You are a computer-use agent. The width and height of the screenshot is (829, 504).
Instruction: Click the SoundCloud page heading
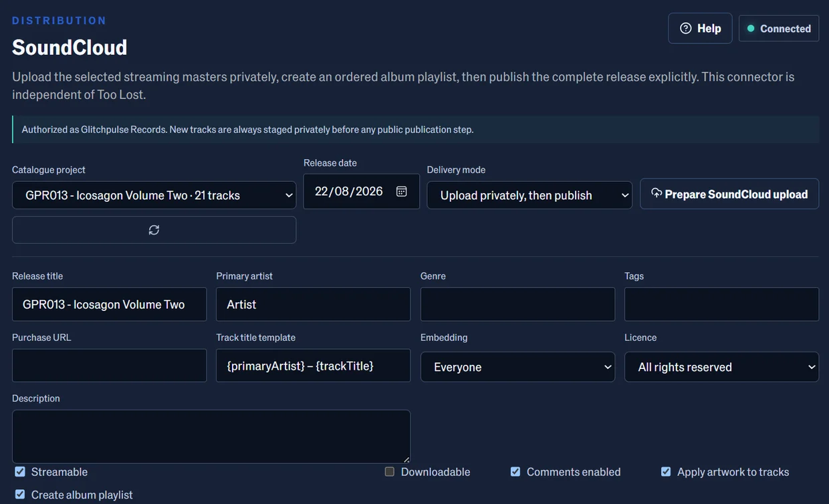[x=70, y=47]
